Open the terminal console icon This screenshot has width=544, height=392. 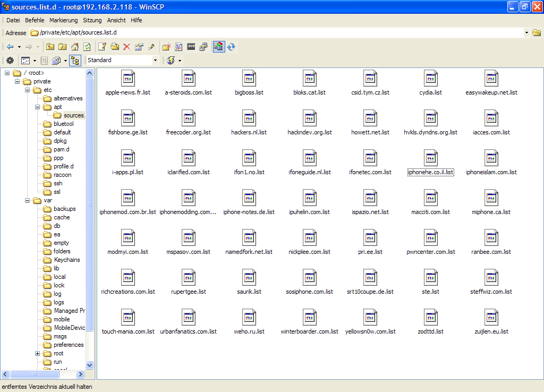tap(191, 47)
